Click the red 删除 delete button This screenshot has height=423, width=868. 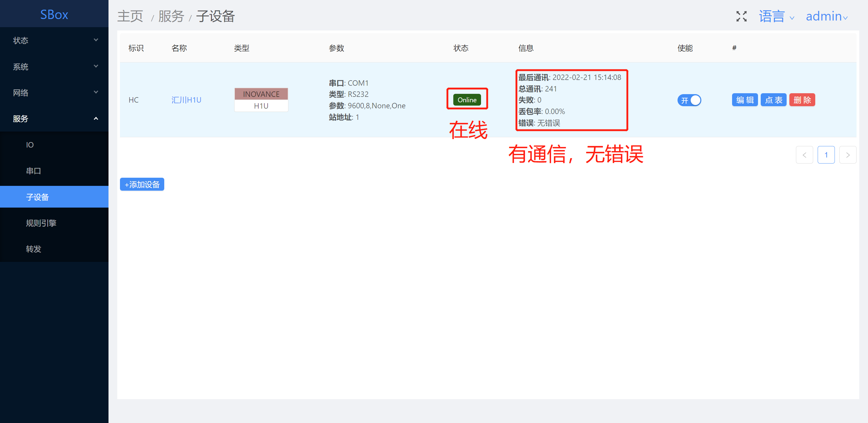(x=802, y=100)
